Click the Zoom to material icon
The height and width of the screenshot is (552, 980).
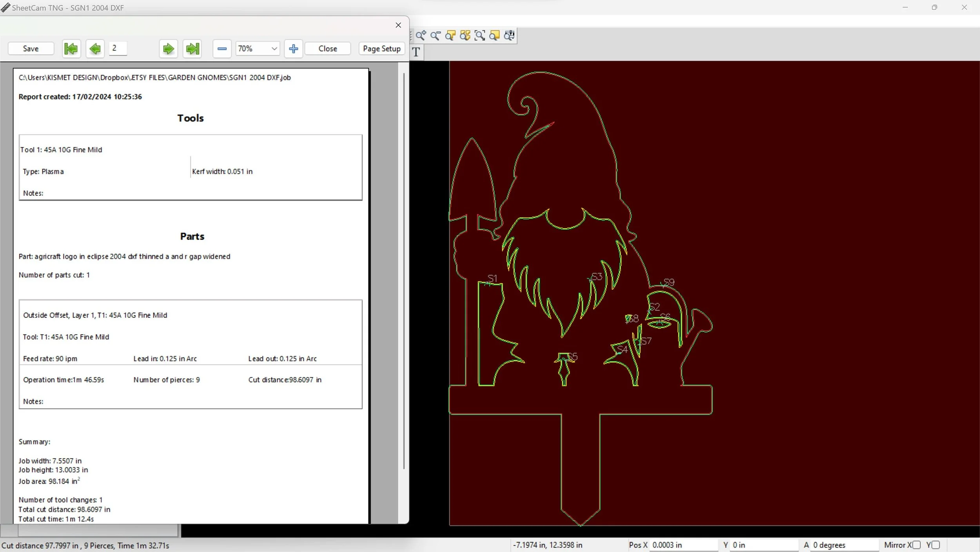coord(495,36)
